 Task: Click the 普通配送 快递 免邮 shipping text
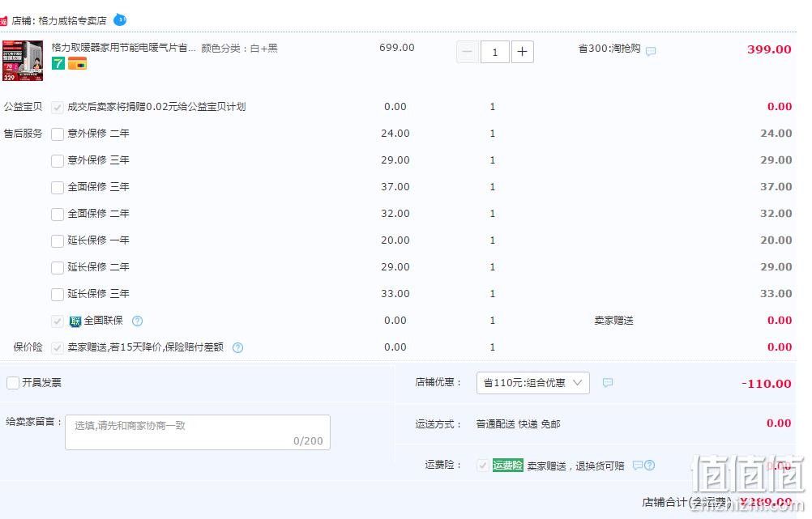[518, 424]
